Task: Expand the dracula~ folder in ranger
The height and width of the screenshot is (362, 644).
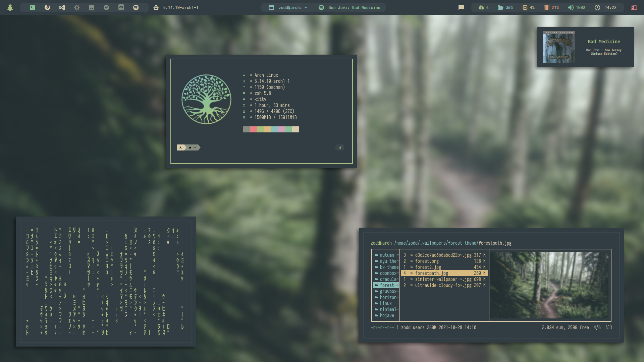Action: [389, 279]
